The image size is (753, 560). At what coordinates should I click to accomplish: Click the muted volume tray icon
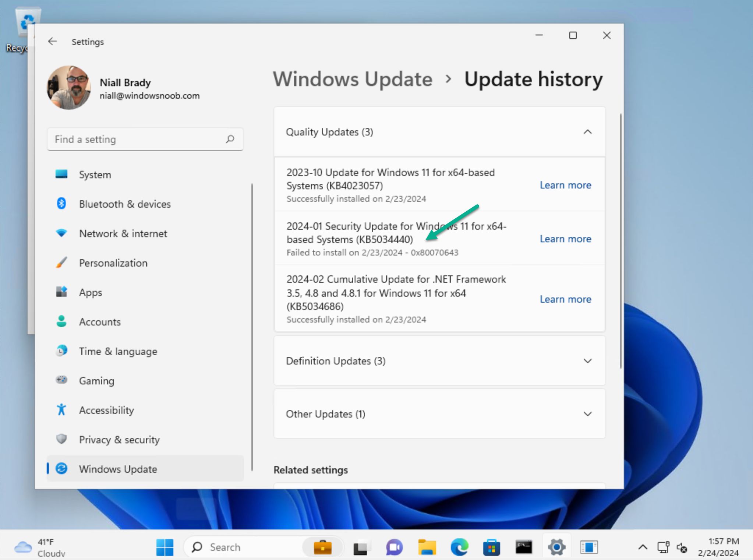(682, 548)
